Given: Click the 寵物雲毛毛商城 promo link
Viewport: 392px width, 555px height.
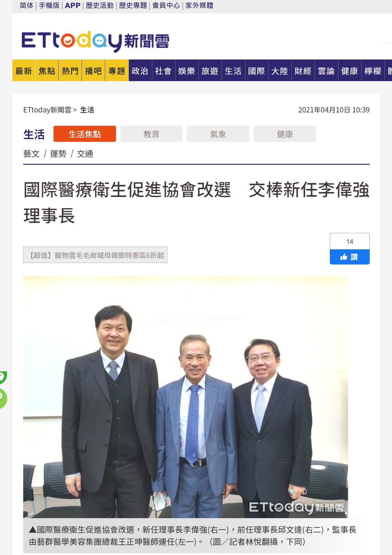Looking at the screenshot, I should (95, 255).
